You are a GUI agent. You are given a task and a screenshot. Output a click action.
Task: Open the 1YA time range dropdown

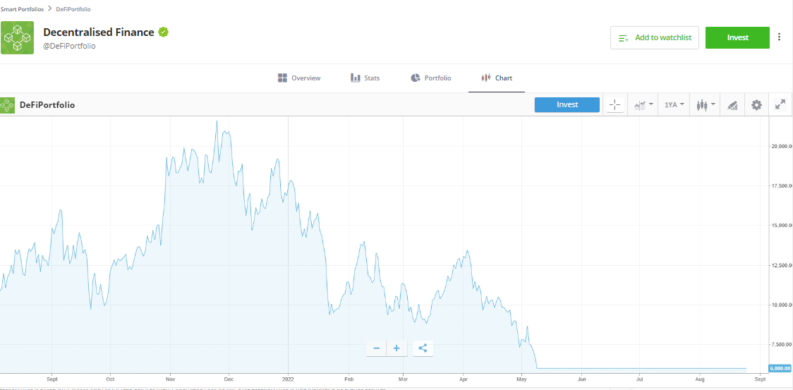point(674,105)
